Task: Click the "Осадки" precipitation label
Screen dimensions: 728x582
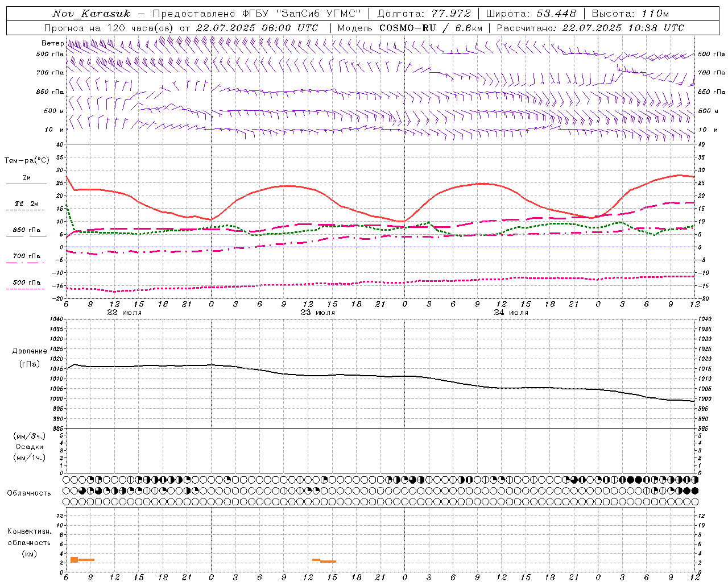Action: pyautogui.click(x=30, y=447)
